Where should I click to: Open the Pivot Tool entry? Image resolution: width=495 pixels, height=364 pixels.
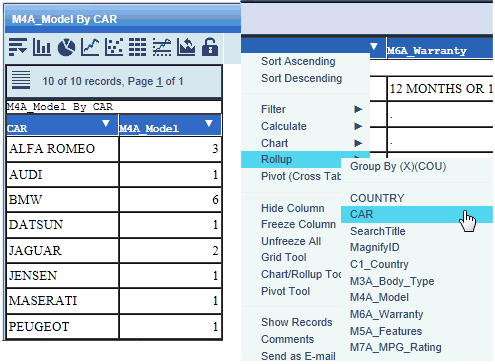(x=286, y=291)
